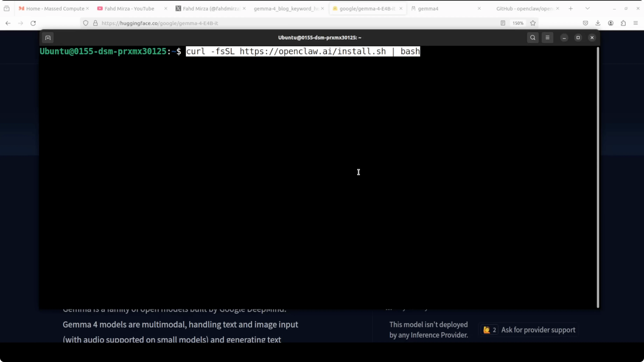Click the terminal vertical scrollbar
Viewport: 644px width, 362px height.
point(598,177)
